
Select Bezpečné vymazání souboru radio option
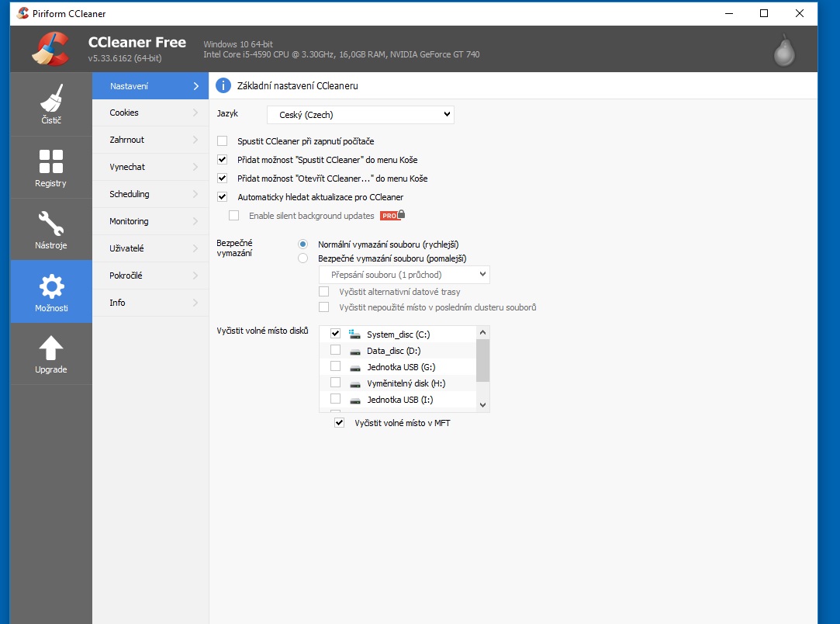click(x=303, y=258)
